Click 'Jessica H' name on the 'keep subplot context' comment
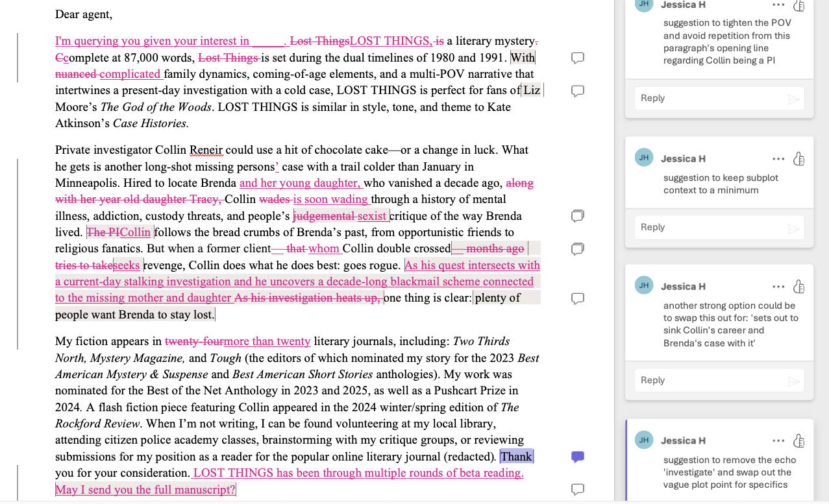This screenshot has width=829, height=504. pos(683,159)
